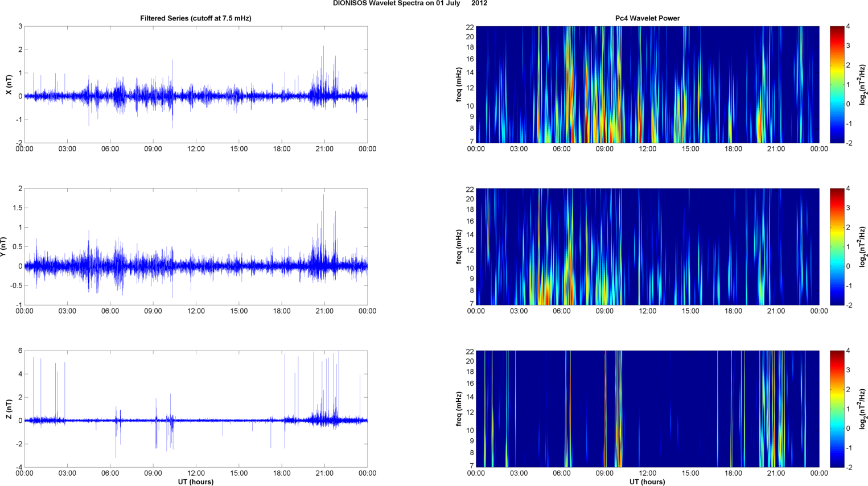
Task: Select freq (mHz) label of top spectrogram
Action: pos(459,84)
